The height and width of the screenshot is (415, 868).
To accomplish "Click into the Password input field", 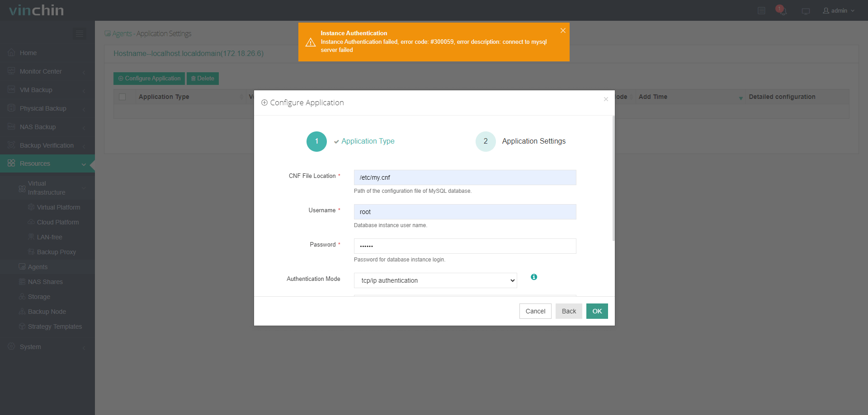I will click(465, 246).
